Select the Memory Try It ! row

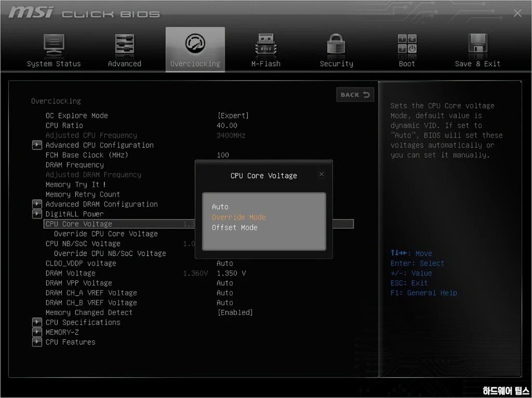pos(76,184)
